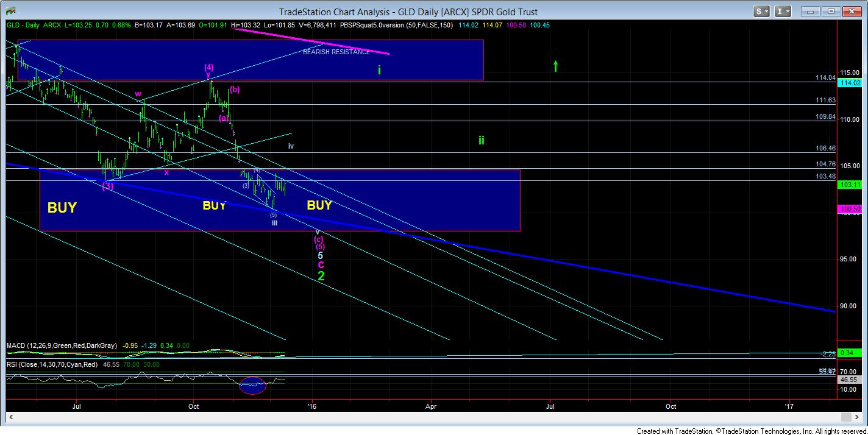Click the "'17" year label on time axis
The height and width of the screenshot is (435, 868).
coord(790,405)
